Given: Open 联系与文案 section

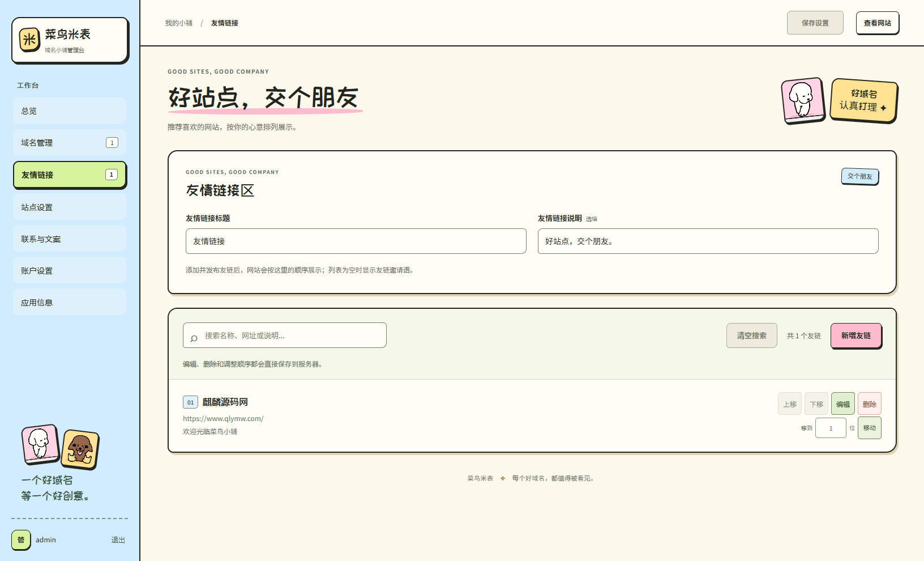Looking at the screenshot, I should tap(70, 239).
